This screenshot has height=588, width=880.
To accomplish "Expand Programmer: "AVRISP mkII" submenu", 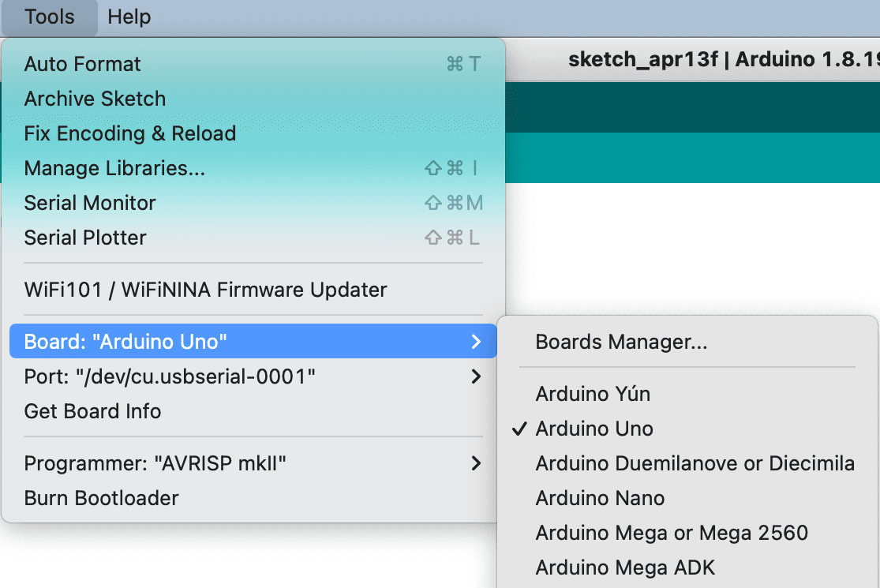I will pos(253,463).
